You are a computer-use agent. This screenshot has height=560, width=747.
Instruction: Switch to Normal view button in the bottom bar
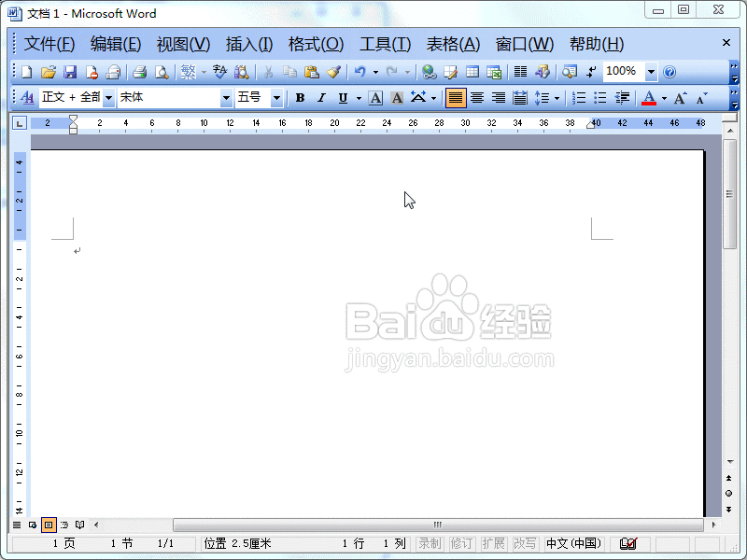17,525
